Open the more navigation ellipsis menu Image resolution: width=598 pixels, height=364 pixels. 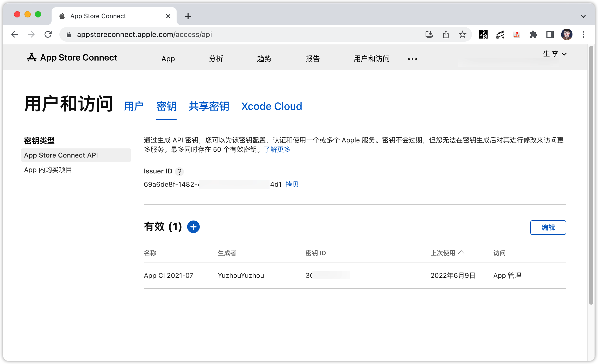click(413, 59)
